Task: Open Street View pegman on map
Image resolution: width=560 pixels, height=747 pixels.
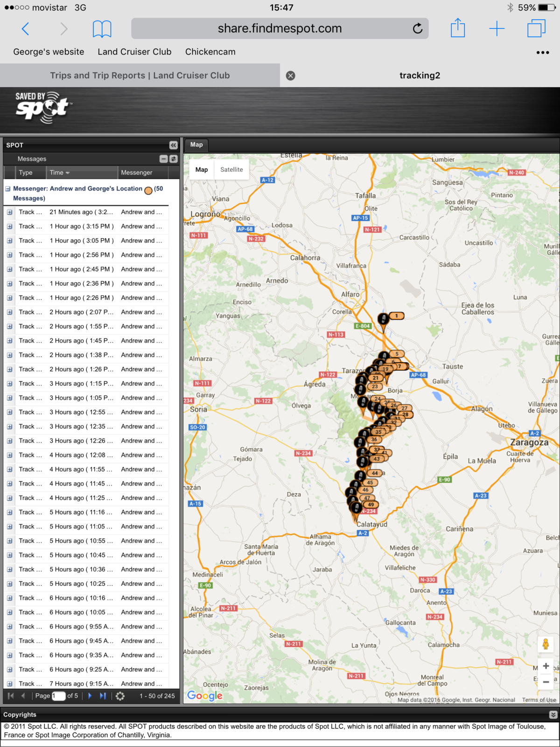Action: 546,644
